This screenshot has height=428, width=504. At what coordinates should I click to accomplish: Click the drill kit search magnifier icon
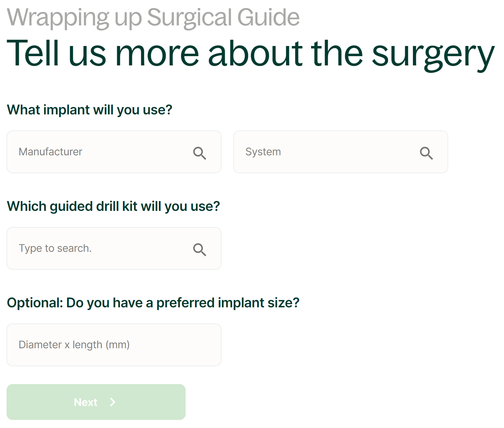200,249
